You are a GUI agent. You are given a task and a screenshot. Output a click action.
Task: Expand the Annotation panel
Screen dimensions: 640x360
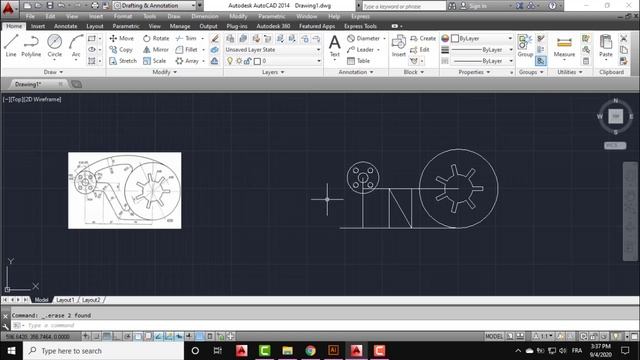coord(356,72)
